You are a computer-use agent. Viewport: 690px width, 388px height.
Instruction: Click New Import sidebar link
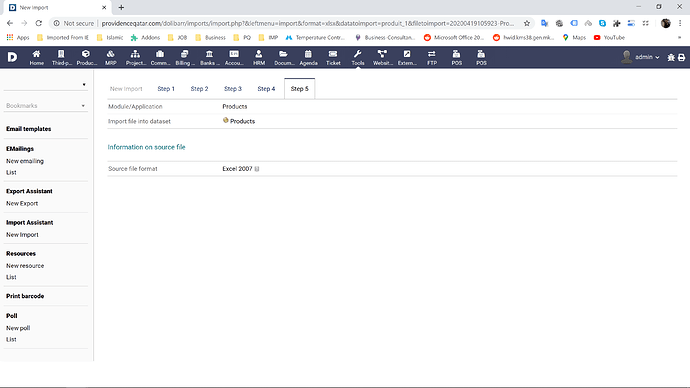tap(22, 234)
